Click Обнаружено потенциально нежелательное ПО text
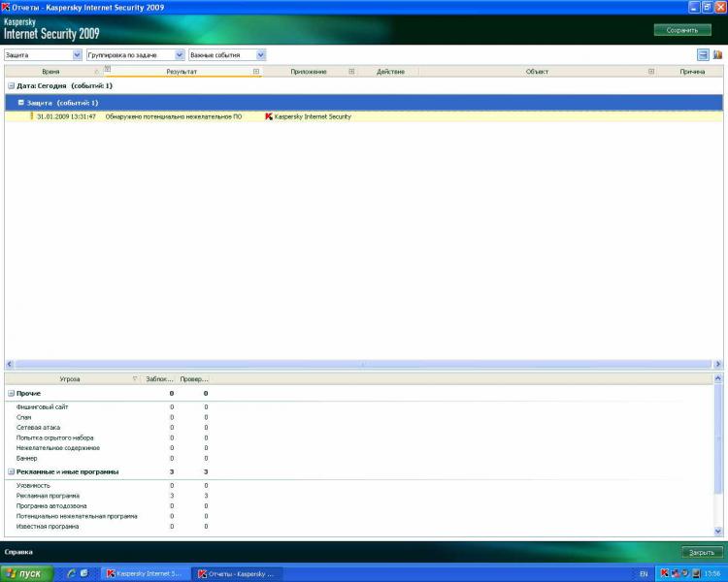This screenshot has height=582, width=728. click(x=174, y=116)
